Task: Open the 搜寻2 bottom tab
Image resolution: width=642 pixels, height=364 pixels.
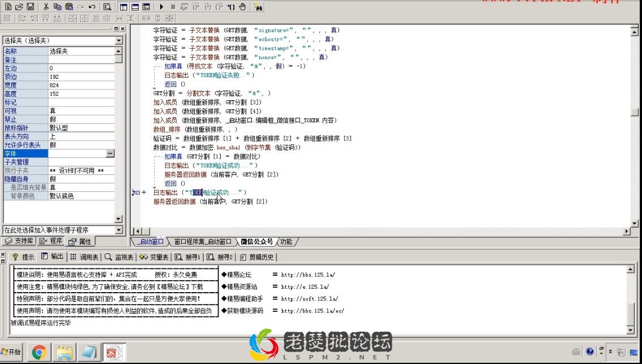Action: (x=220, y=257)
